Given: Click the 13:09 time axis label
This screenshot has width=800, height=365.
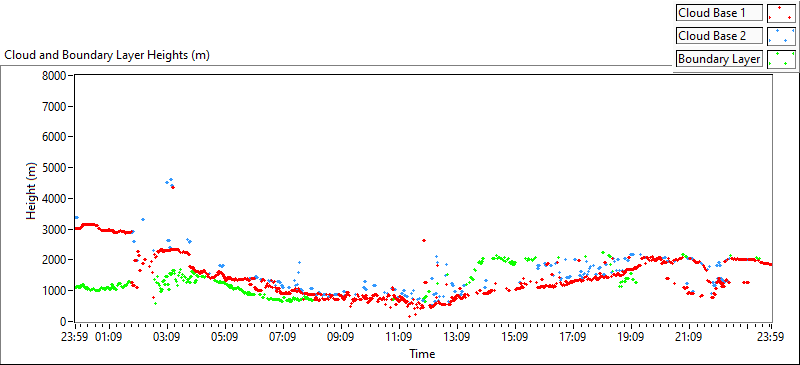Looking at the screenshot, I should [457, 337].
